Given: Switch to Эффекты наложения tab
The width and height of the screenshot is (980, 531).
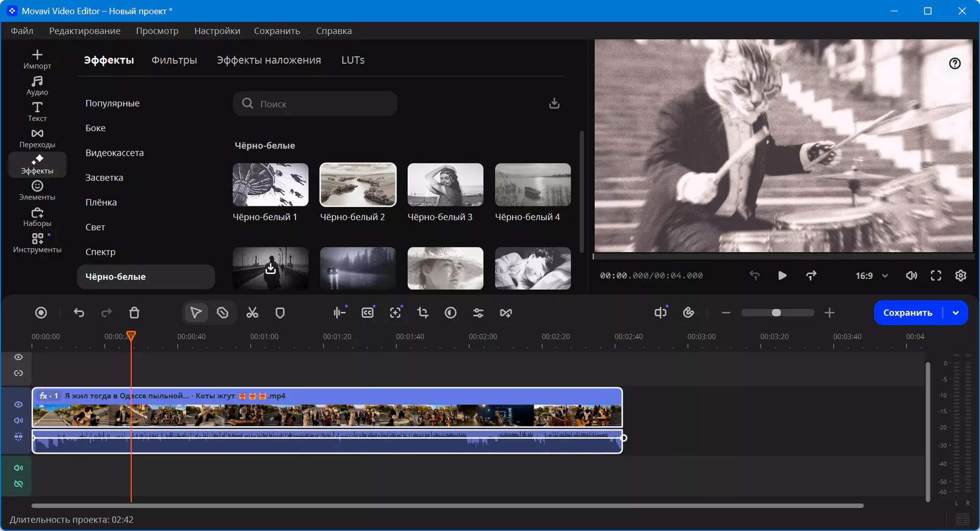Looking at the screenshot, I should click(x=269, y=60).
